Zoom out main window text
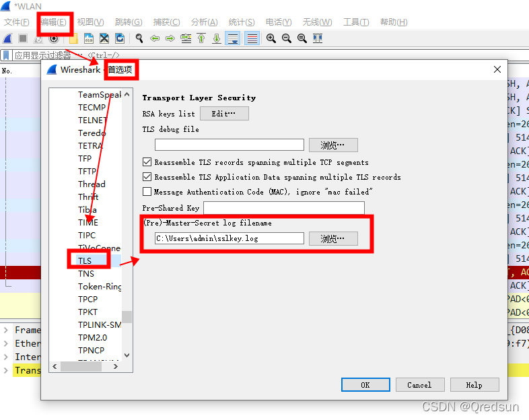Screen dimensions: 529x420 coord(287,38)
